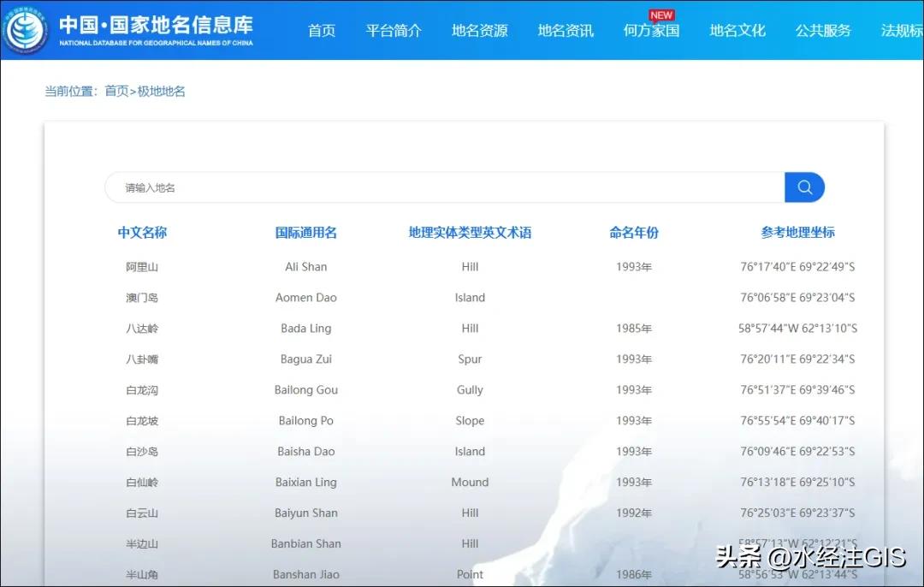Click coordinates 76°13′18″E 69°25′10″S
The image size is (924, 587).
click(x=798, y=482)
